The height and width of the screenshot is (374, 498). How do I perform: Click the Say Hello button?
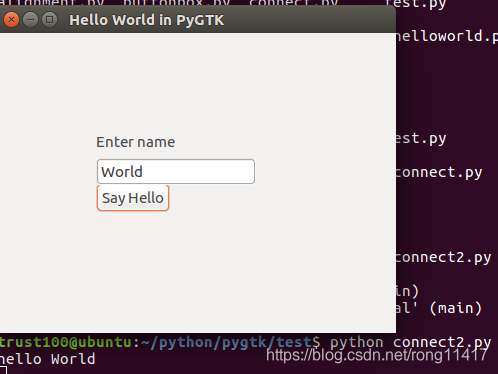[x=133, y=198]
